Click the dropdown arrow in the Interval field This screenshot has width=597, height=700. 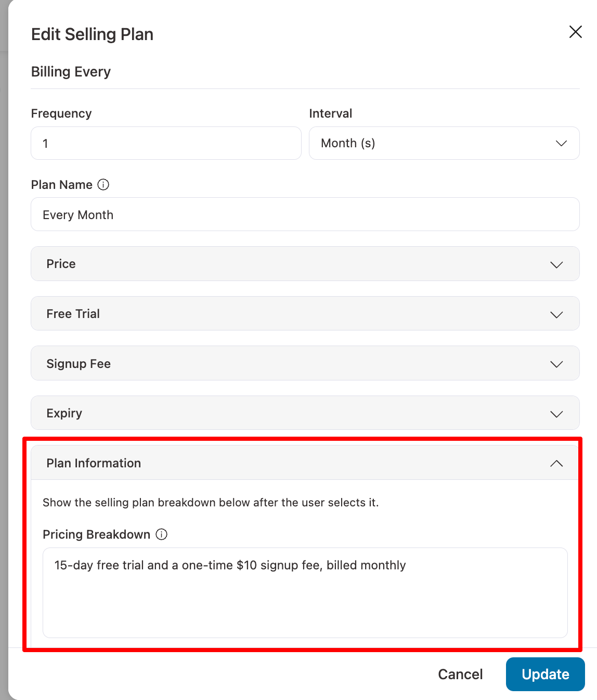(561, 143)
